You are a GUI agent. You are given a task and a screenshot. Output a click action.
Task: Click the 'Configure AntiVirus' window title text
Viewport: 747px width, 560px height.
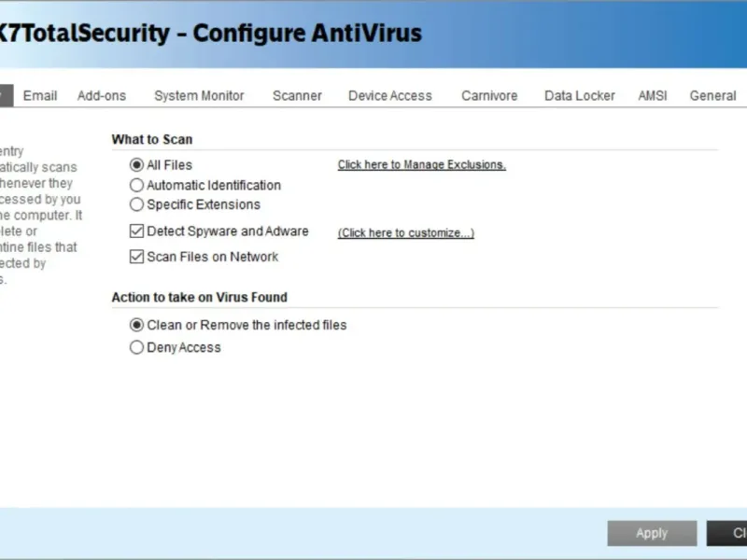[307, 33]
